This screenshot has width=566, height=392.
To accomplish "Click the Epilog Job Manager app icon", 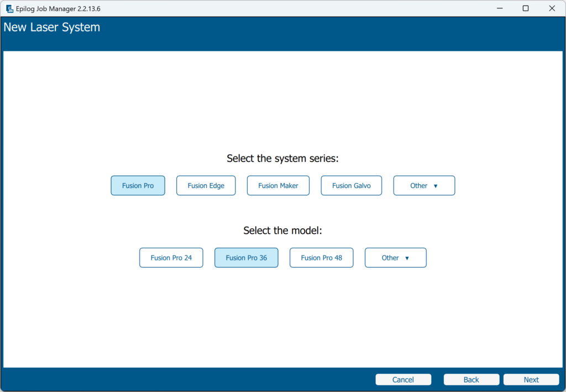I will tap(9, 9).
